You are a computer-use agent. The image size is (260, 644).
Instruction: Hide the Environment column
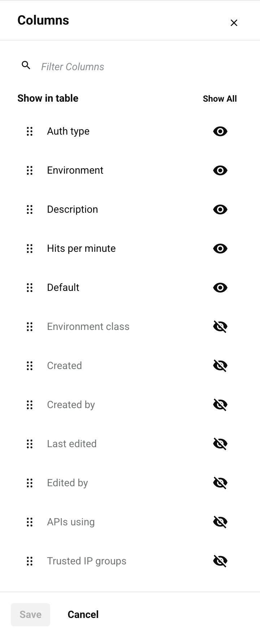(220, 170)
